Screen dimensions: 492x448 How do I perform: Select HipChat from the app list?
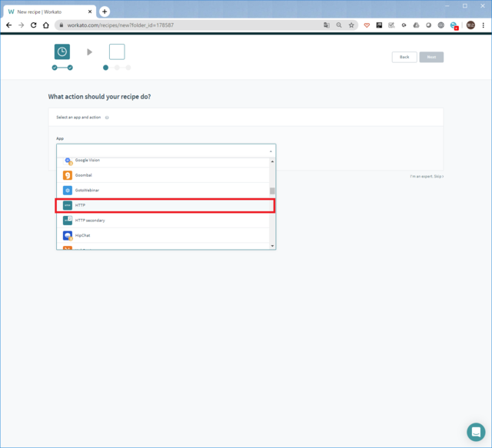163,235
